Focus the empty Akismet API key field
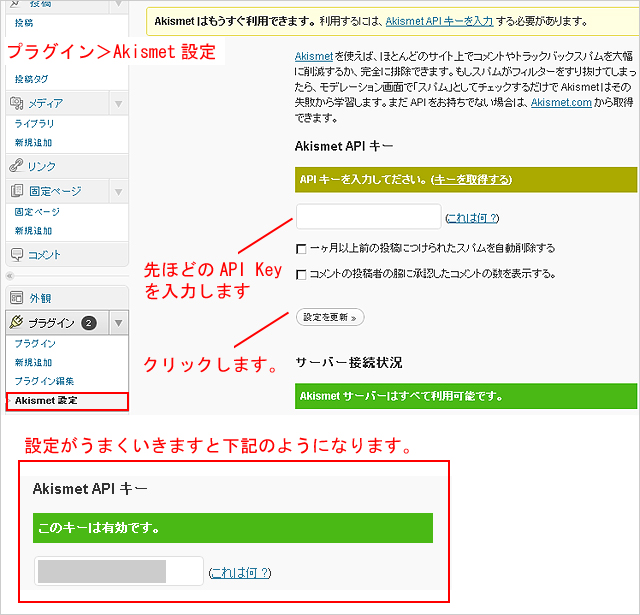This screenshot has width=640, height=615. 369,217
